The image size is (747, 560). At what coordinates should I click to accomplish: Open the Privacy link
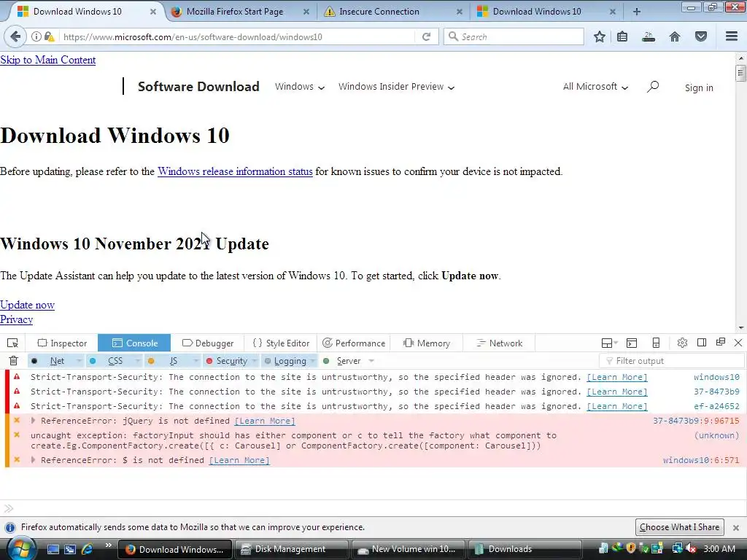point(16,319)
